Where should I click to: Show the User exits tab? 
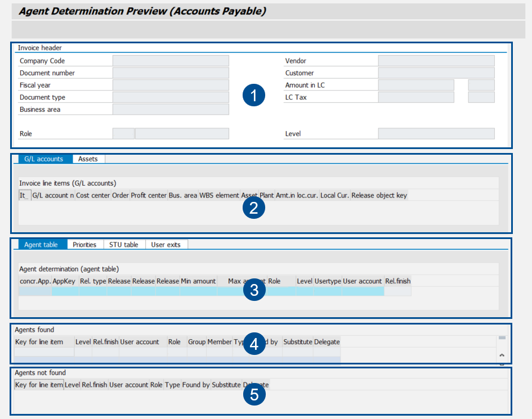point(166,245)
